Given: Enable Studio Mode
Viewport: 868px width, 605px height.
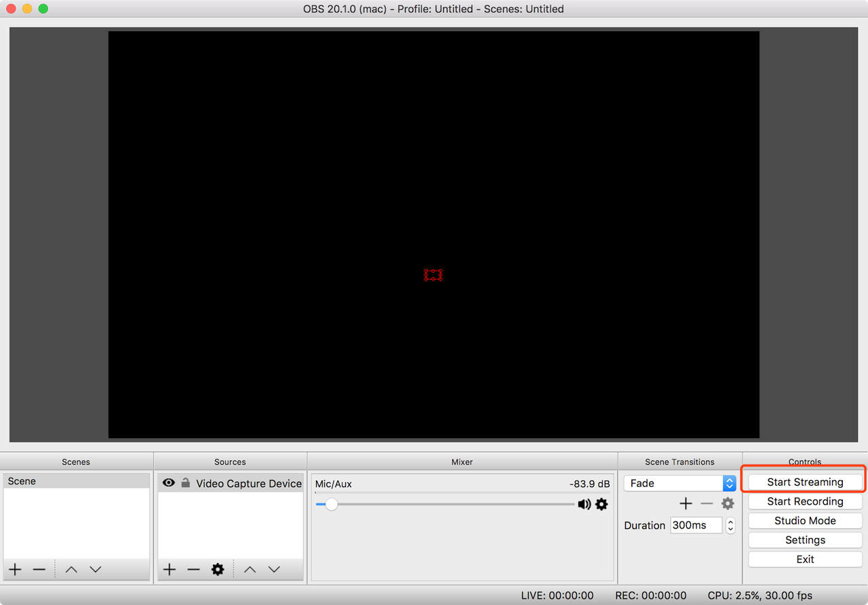Looking at the screenshot, I should point(805,521).
